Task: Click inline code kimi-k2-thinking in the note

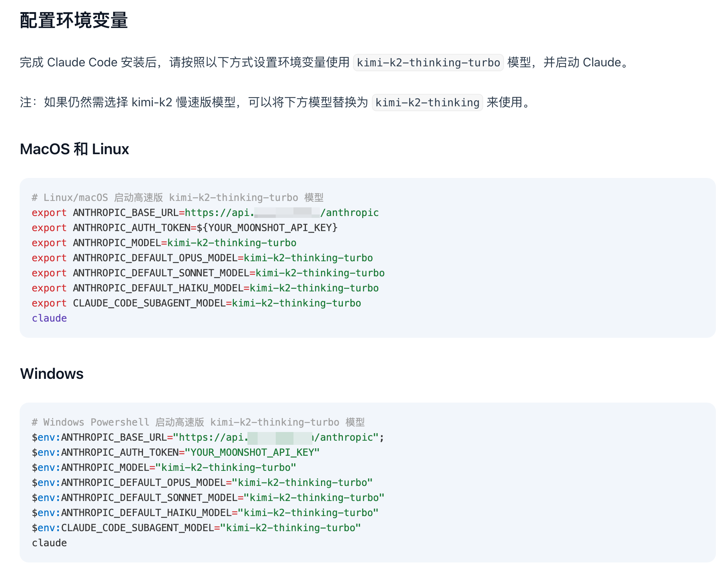Action: [x=427, y=103]
